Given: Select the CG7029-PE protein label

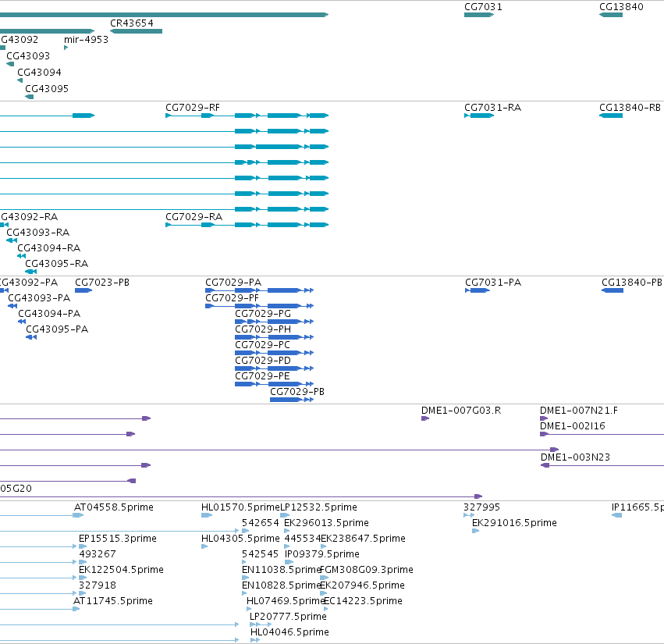Looking at the screenshot, I should [x=262, y=376].
